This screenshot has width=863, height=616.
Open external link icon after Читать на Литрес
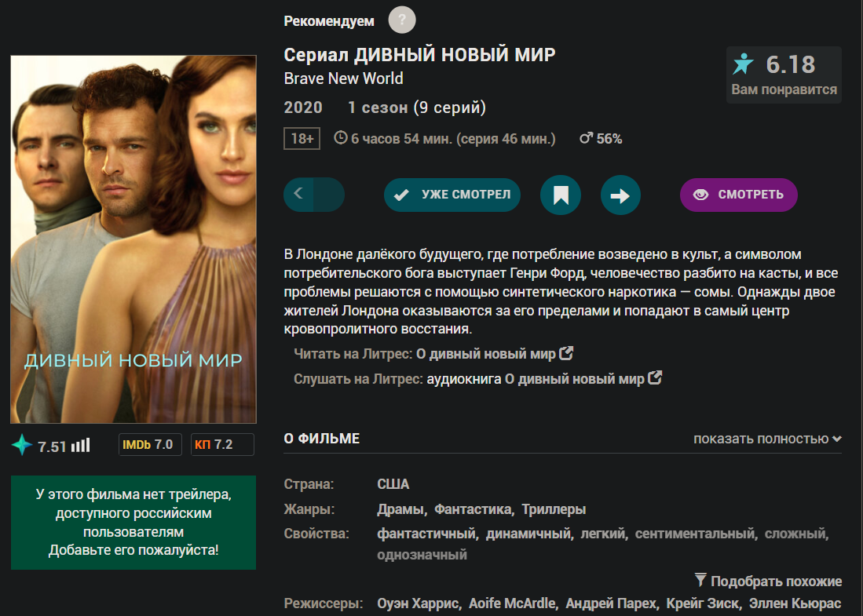click(x=566, y=353)
